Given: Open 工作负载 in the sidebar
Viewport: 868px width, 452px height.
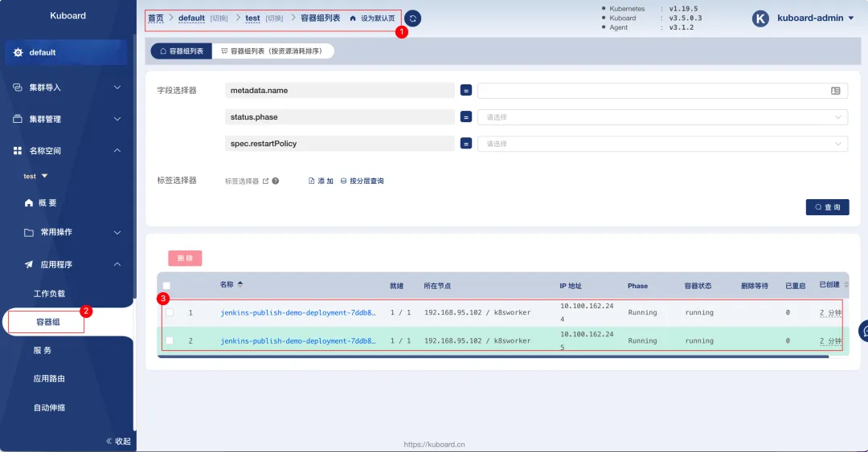Looking at the screenshot, I should pos(49,294).
